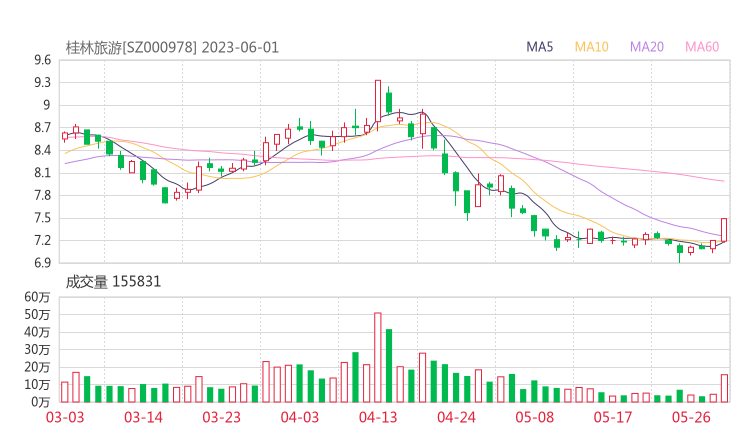Screen dimensions: 740x440
Task: Click the 05-26 date label
Action: 691,418
